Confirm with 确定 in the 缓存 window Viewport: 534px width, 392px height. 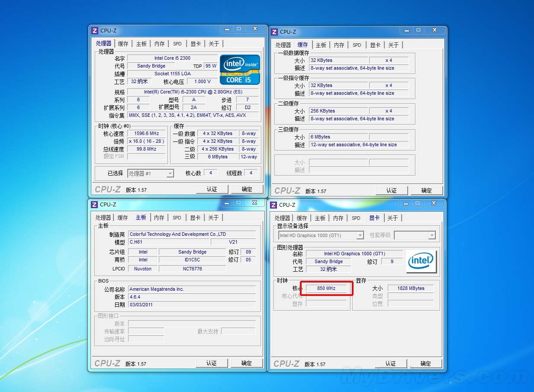[x=427, y=190]
